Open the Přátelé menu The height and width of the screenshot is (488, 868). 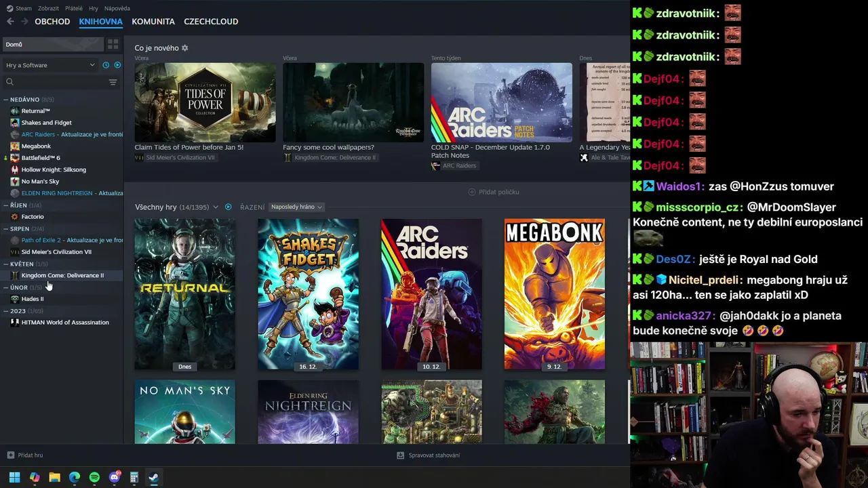coord(74,8)
